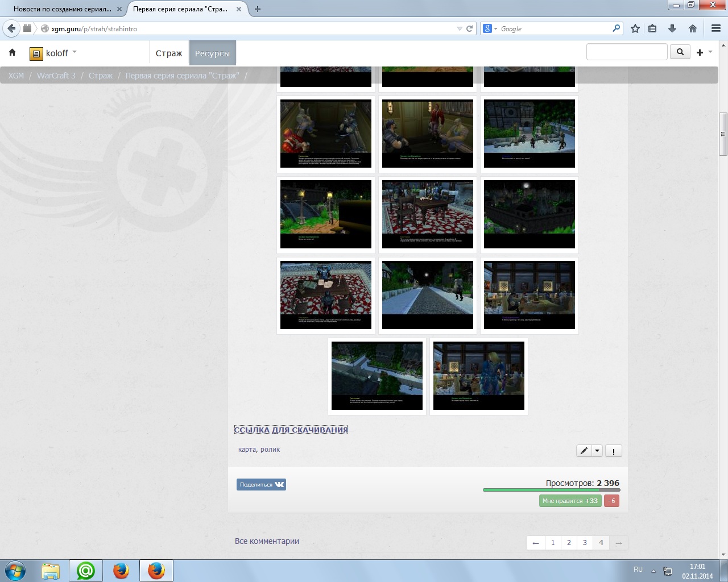Share via the Поделиться VK button
The image size is (728, 582).
(x=261, y=485)
